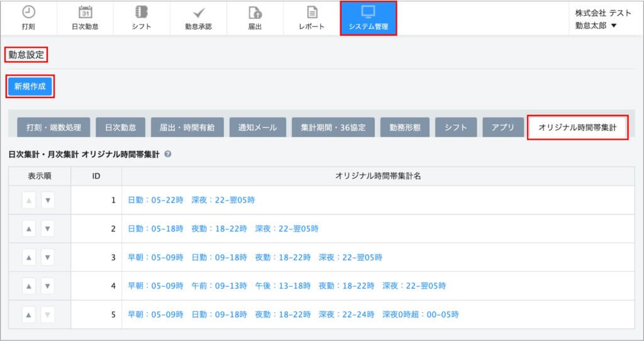Open the システム管理 monitor icon
This screenshot has width=644, height=341.
click(369, 13)
